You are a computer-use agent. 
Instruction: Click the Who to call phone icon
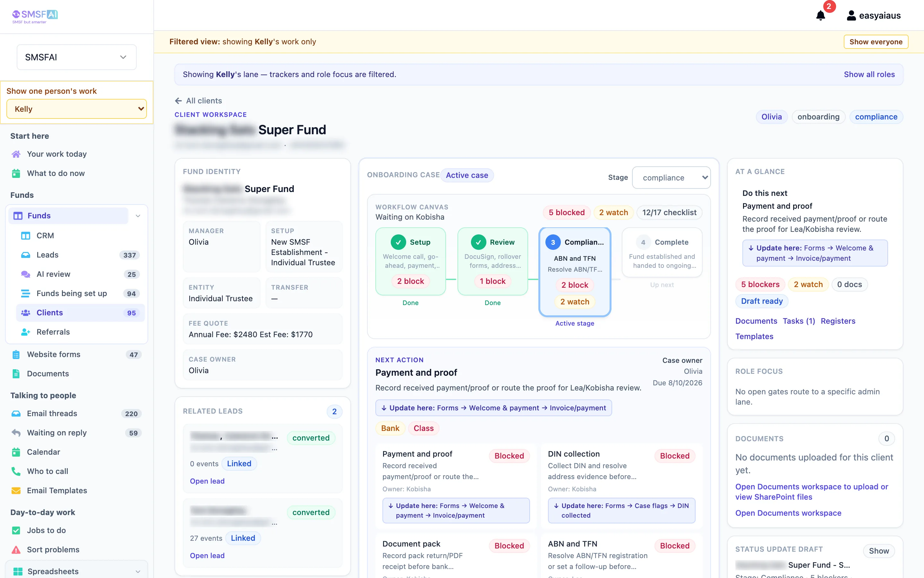coord(16,471)
